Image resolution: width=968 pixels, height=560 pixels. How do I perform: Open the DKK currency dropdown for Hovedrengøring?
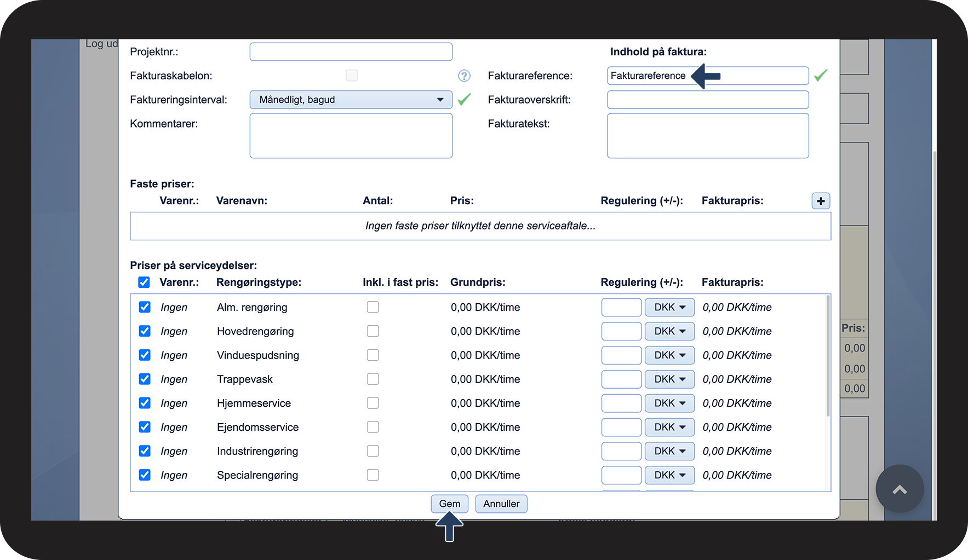coord(669,331)
